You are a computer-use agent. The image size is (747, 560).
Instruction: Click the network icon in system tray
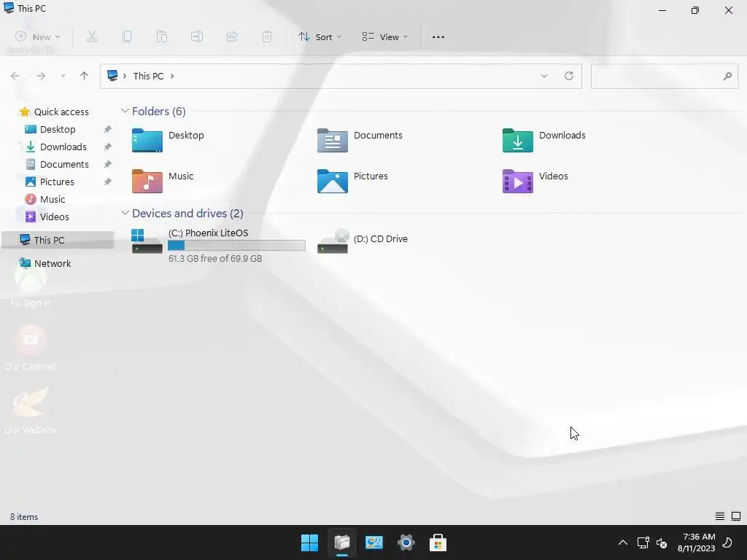click(643, 542)
